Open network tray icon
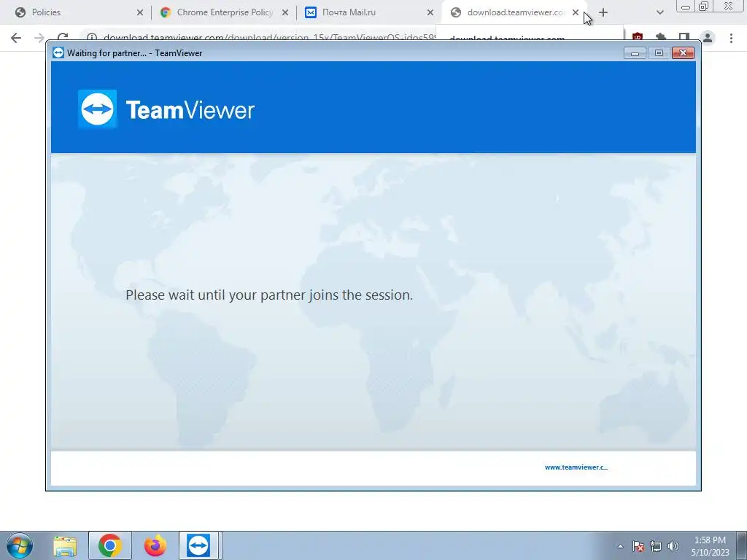The width and height of the screenshot is (747, 560). pyautogui.click(x=656, y=546)
